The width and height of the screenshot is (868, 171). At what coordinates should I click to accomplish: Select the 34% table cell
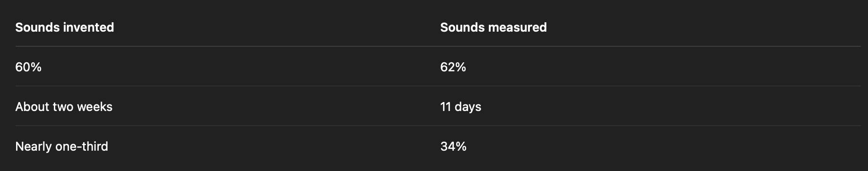point(453,146)
